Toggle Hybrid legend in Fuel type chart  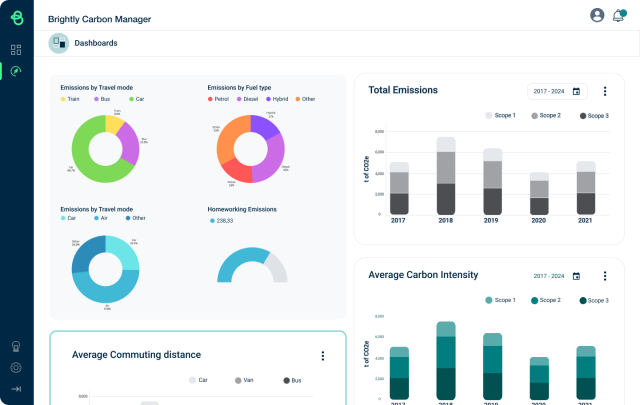click(x=277, y=99)
